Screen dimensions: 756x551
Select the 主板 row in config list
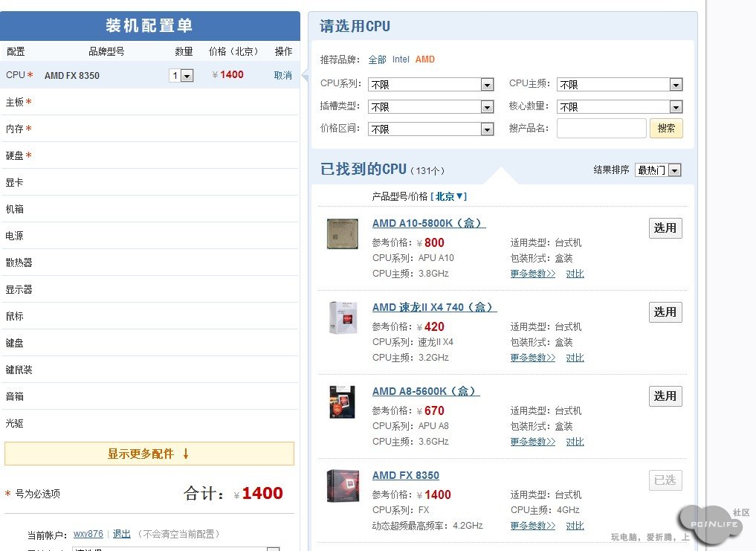[150, 102]
